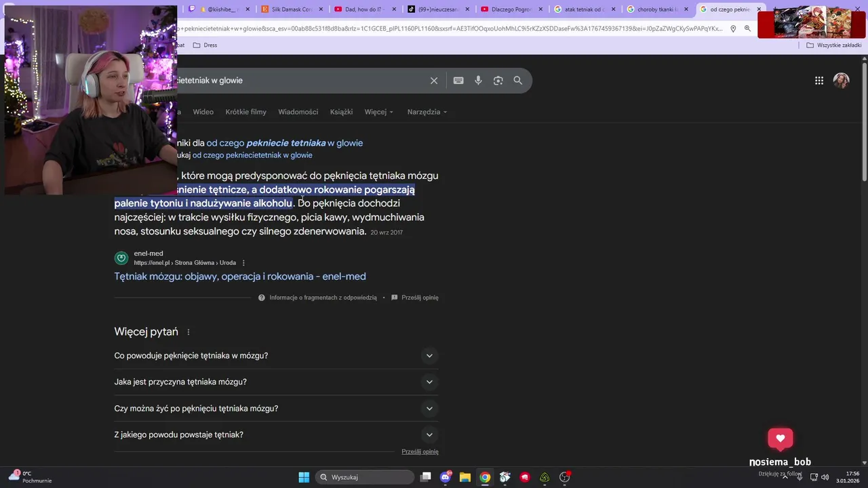Open the Narzędzia tools dropdown
Image resolution: width=868 pixels, height=488 pixels.
pyautogui.click(x=427, y=112)
